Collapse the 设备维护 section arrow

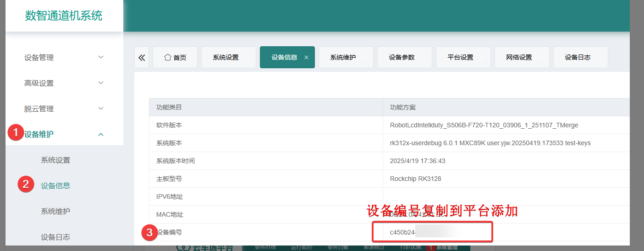(101, 134)
